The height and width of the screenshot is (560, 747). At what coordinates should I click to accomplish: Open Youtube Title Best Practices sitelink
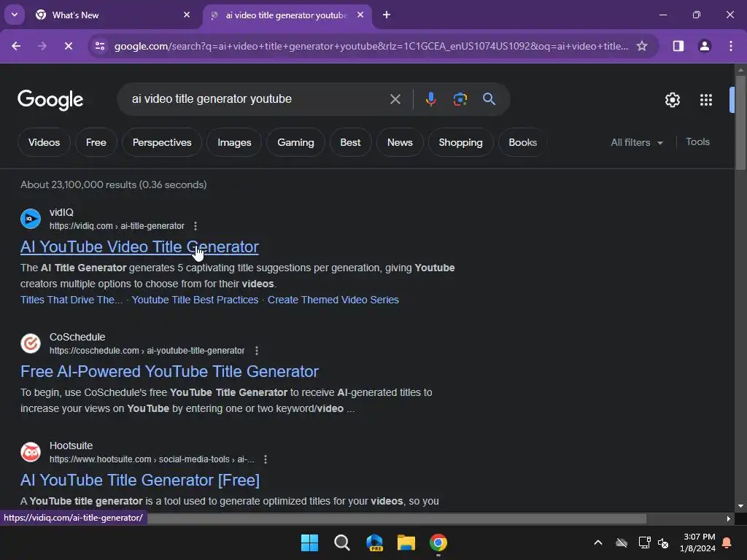195,300
